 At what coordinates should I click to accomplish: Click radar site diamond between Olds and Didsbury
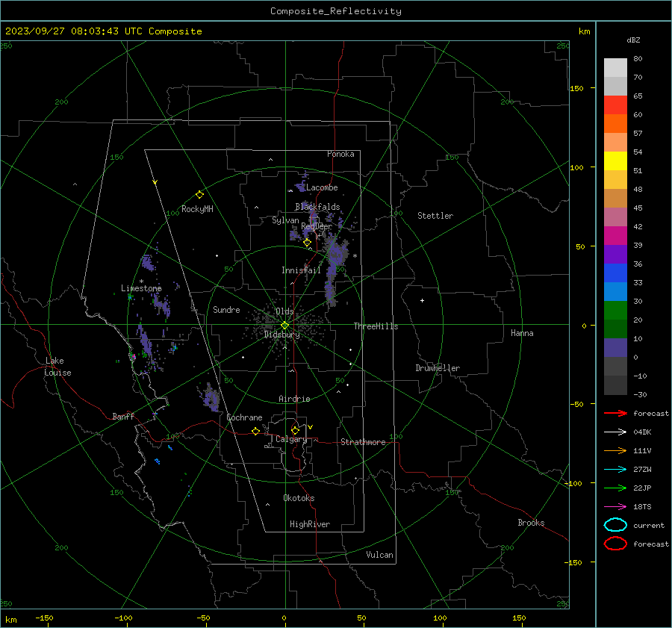284,325
